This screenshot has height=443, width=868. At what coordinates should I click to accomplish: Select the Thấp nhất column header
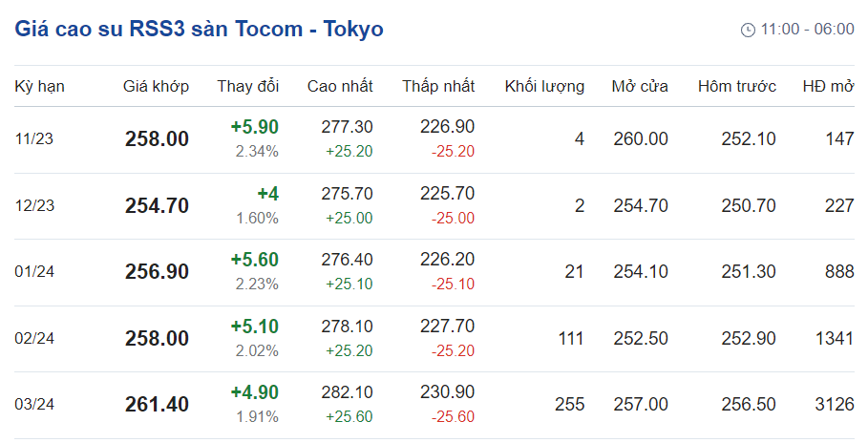[438, 86]
